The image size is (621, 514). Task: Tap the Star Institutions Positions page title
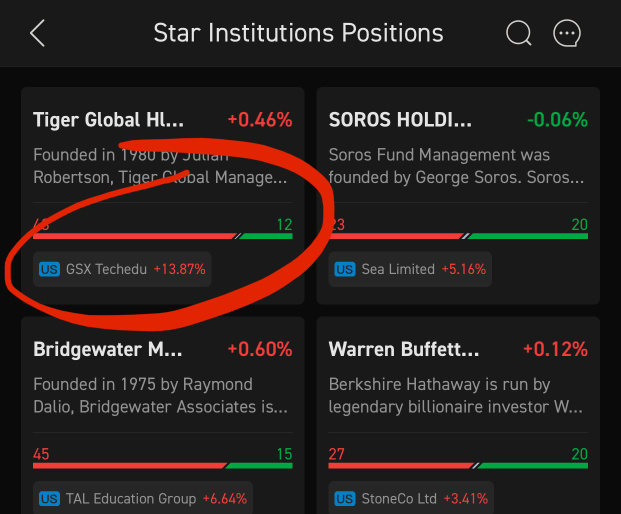298,33
